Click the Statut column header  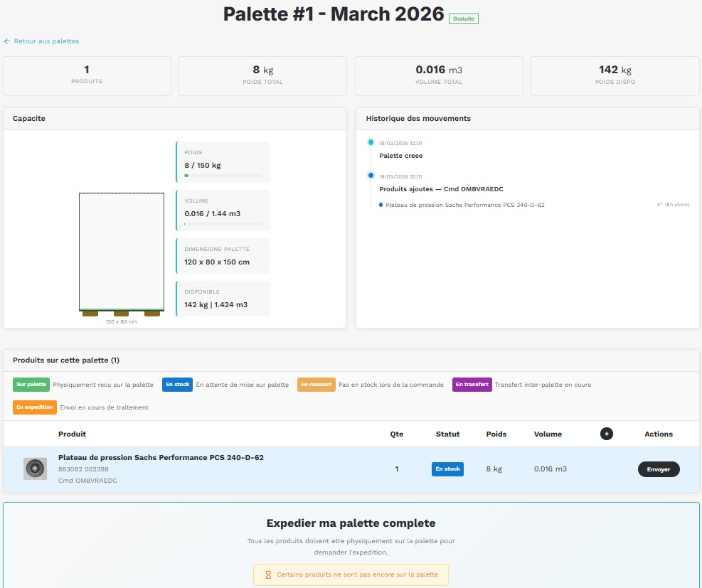click(x=447, y=434)
